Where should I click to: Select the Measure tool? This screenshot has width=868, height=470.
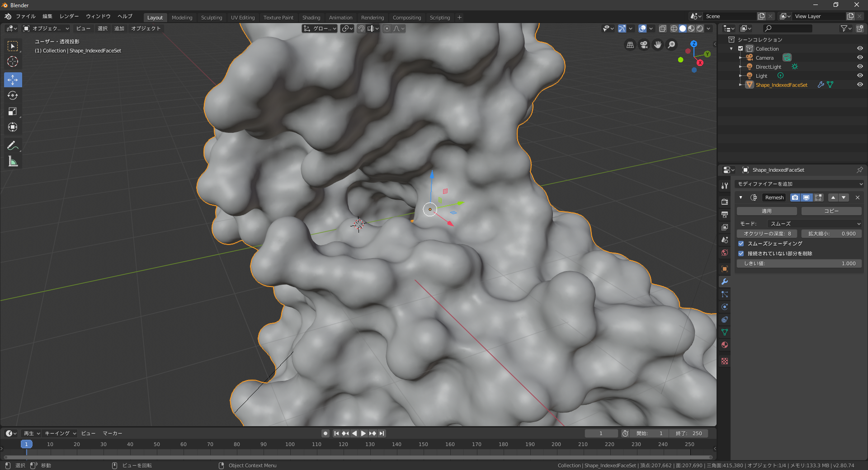[13, 161]
